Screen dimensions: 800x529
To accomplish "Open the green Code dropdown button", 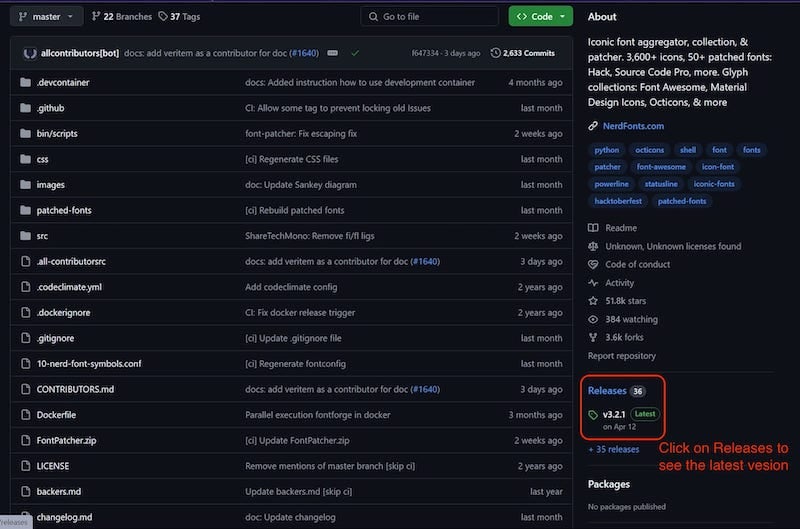I will [x=540, y=16].
